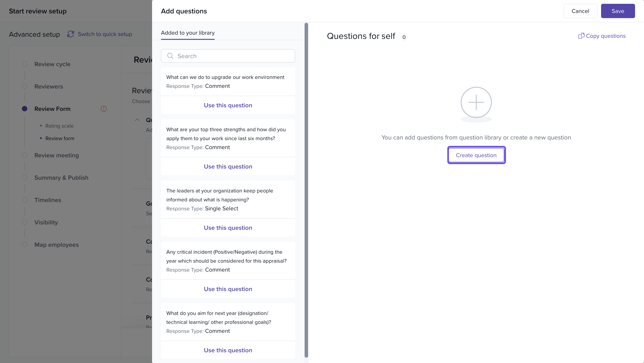Save the added questions
The image size is (644, 363).
tap(617, 11)
